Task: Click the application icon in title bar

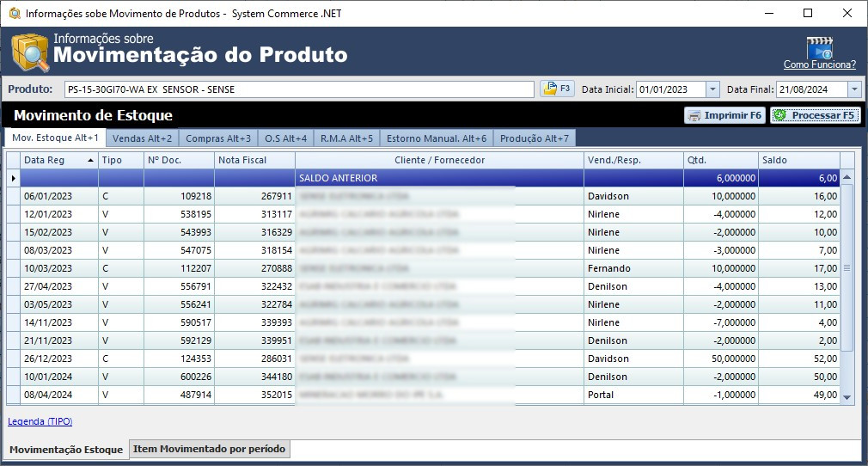Action: [14, 14]
